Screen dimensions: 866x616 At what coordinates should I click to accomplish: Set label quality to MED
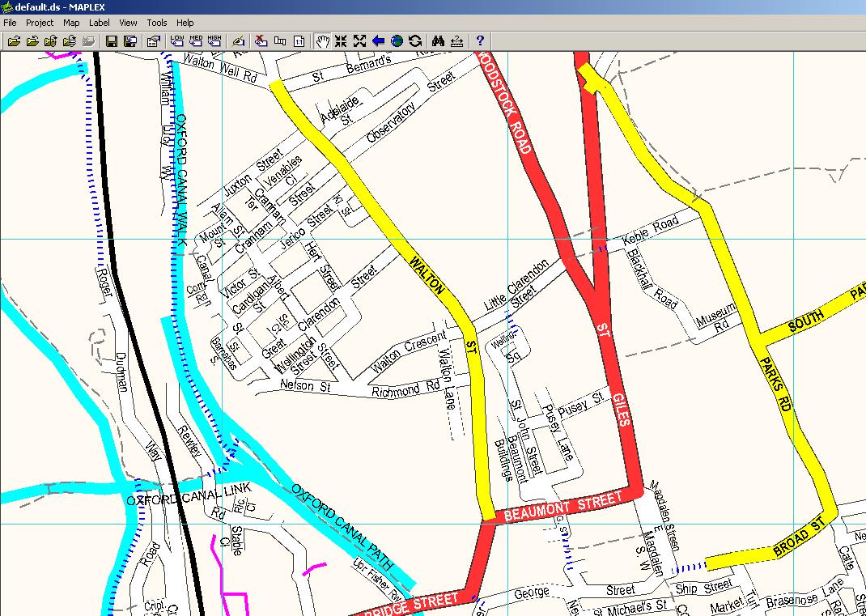[196, 41]
